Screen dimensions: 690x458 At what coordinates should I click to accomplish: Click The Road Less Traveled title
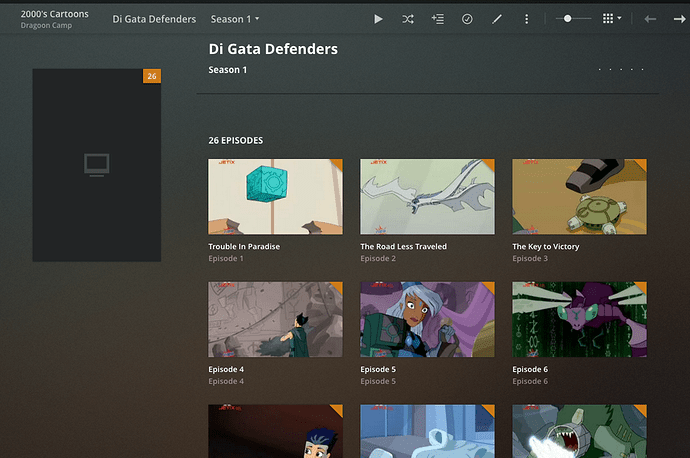pyautogui.click(x=404, y=246)
